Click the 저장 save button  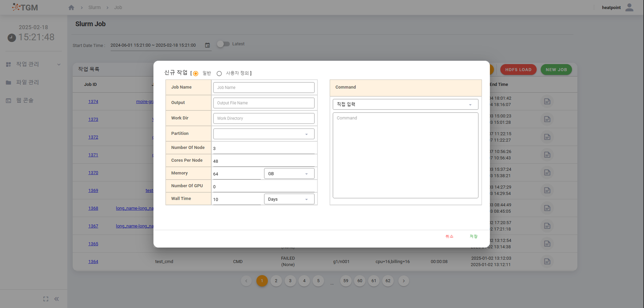point(473,236)
